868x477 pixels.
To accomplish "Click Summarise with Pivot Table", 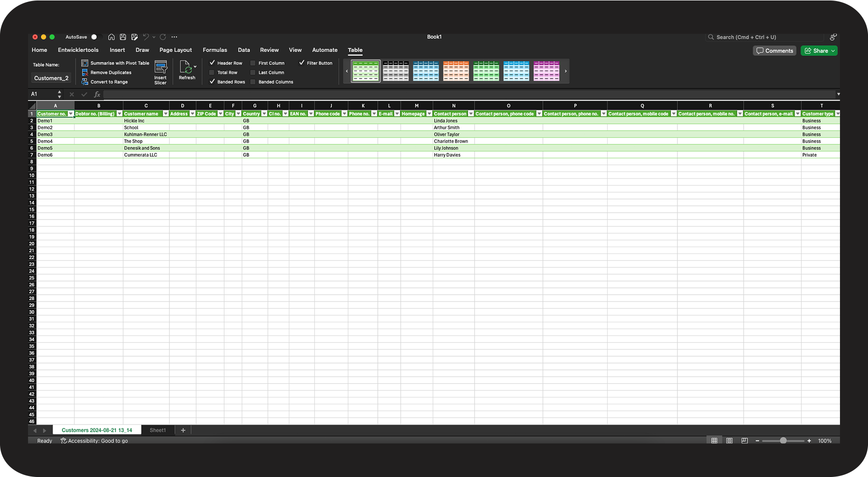I will click(x=115, y=63).
